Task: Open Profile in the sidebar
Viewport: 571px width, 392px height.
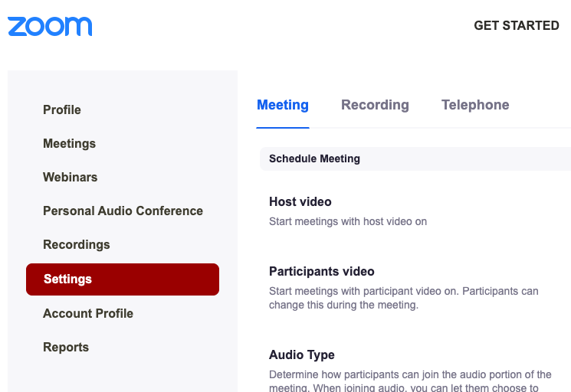Action: click(x=62, y=109)
